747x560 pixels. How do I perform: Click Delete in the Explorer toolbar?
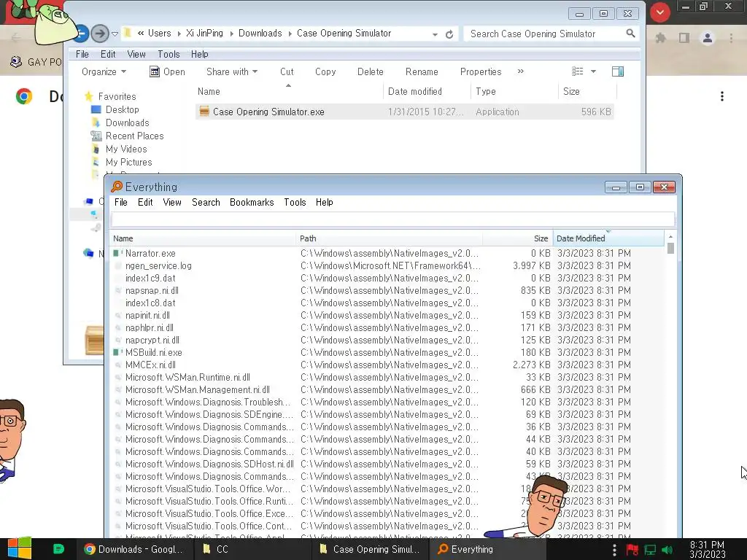(370, 71)
